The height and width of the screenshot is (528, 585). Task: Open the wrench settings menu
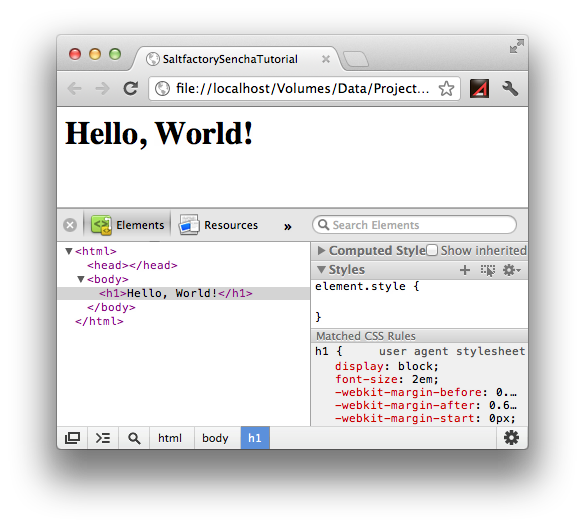(510, 89)
